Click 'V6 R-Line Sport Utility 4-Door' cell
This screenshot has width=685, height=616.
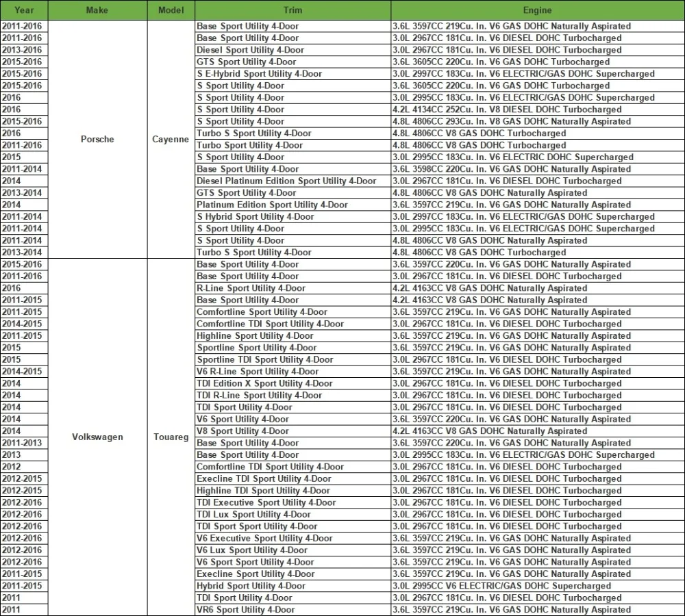point(292,372)
